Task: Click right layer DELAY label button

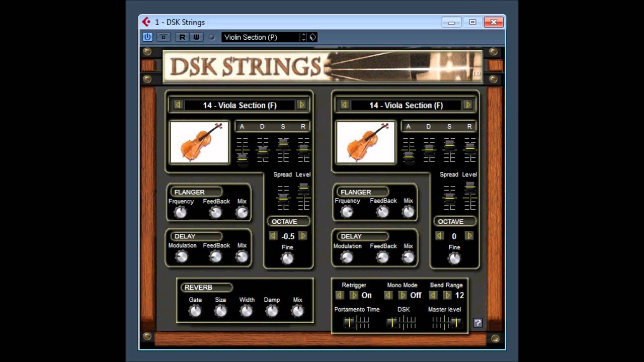Action: click(x=362, y=236)
